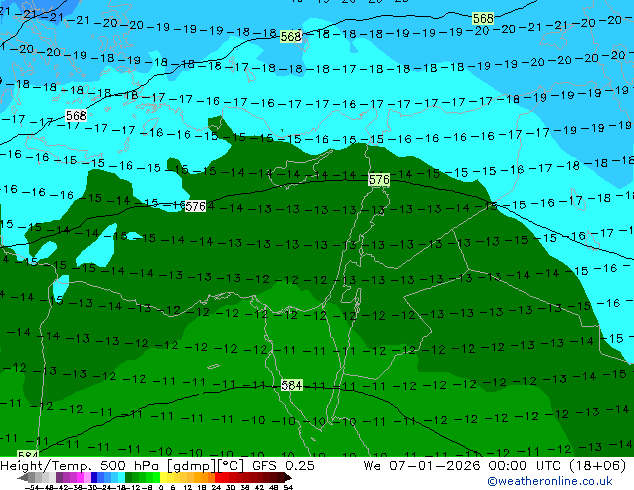This screenshot has height=490, width=634.
Task: Select the '(18+06)' forecast run text
Action: [x=598, y=465]
